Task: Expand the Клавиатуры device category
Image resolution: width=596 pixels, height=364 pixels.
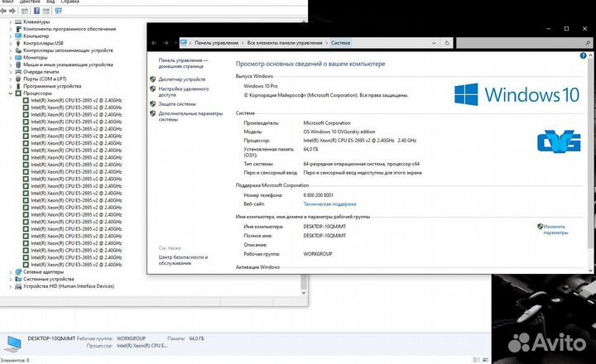Action: [x=10, y=22]
